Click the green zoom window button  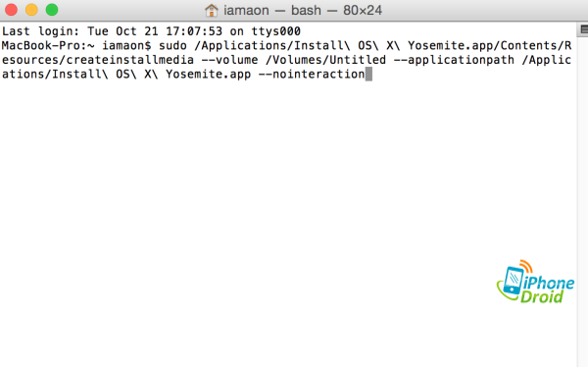[52, 10]
